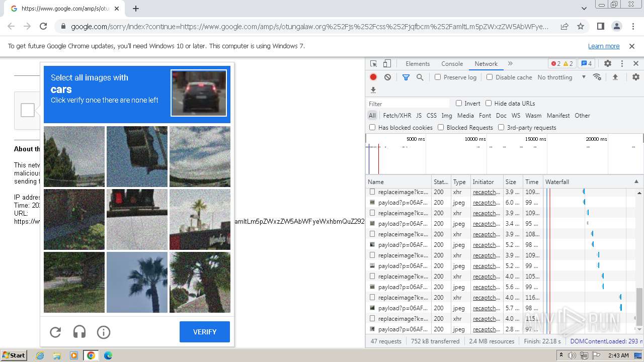
Task: Type in the network Filter field
Action: click(408, 104)
